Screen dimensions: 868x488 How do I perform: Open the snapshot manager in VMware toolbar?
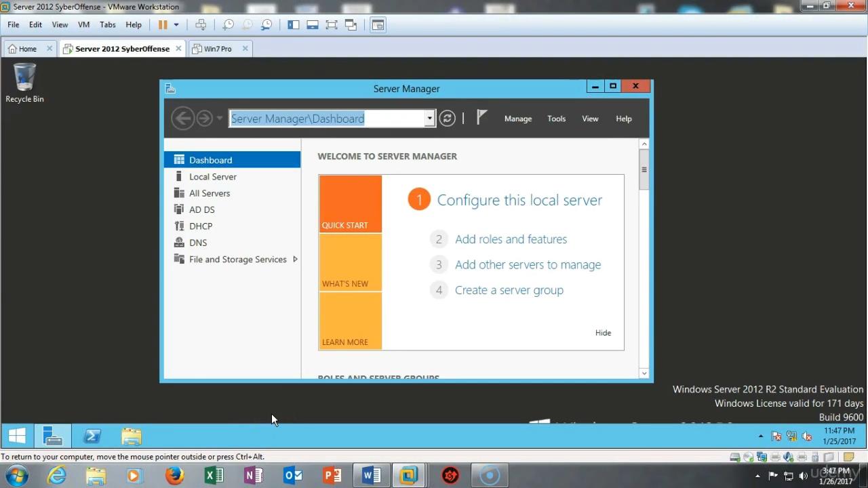tap(267, 24)
